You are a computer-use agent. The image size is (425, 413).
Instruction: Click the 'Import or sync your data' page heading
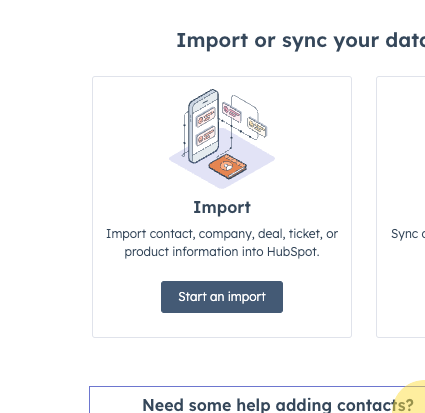coord(300,41)
